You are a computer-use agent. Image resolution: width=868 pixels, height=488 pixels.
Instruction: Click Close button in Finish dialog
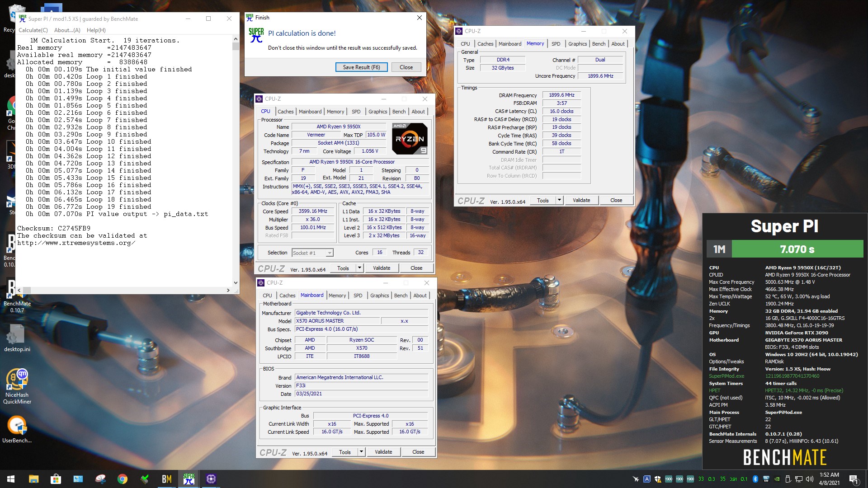pos(406,67)
